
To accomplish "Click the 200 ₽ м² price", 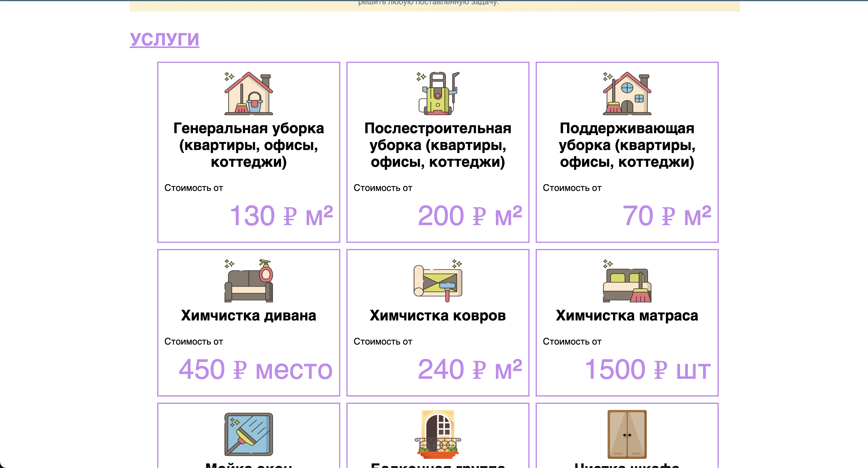I will [x=470, y=216].
